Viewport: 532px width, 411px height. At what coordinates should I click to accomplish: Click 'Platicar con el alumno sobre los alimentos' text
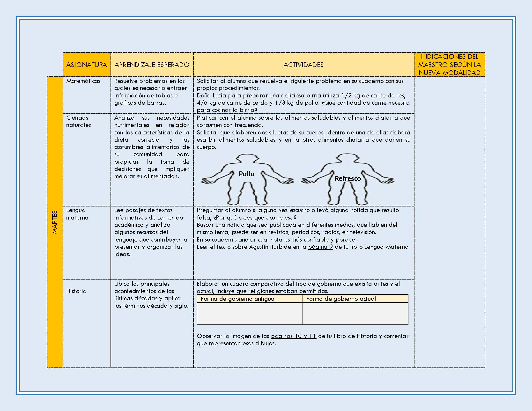[303, 121]
